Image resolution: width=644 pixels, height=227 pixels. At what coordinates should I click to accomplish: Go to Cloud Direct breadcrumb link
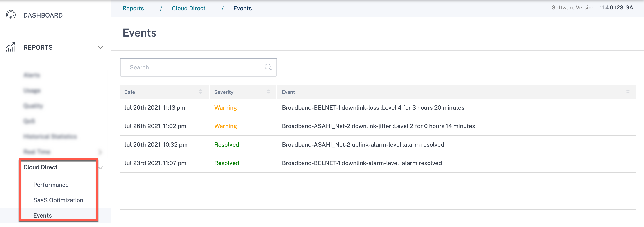point(188,8)
